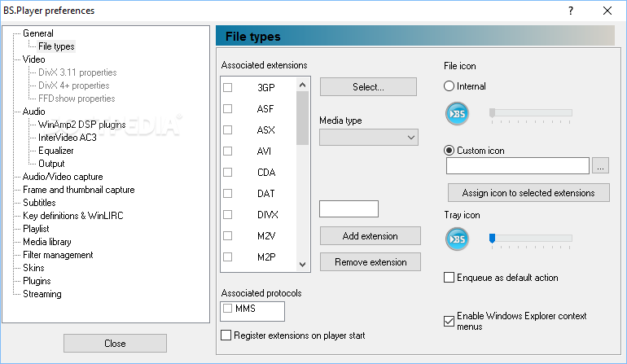Select the Custom icon radio button
This screenshot has height=364, width=627.
coord(449,151)
